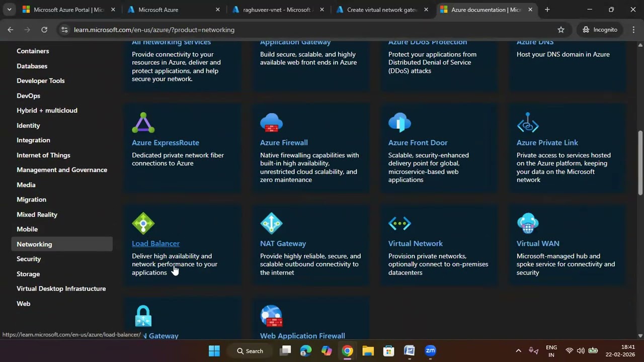Open the Virtual Network documentation link
Viewport: 644px width, 362px height.
pos(415,243)
